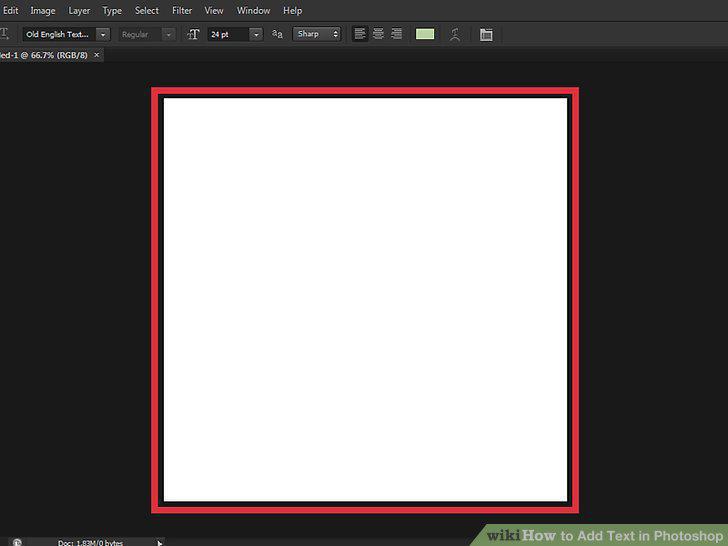Click the Doc size status text
The image size is (728, 546).
91,542
